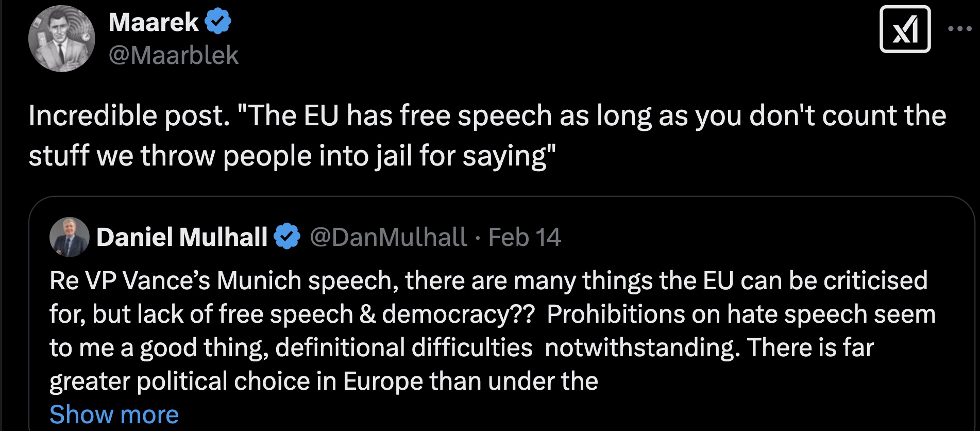980x431 pixels.
Task: Click the "Incredible post." opening text
Action: [129, 115]
